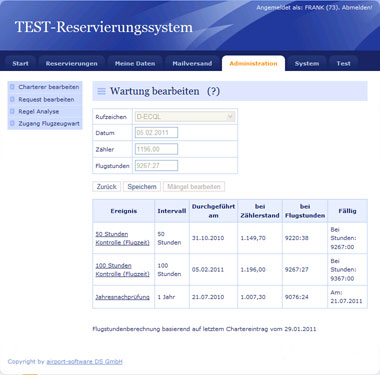The image size is (380, 375).
Task: Open the Rufzeichen dropdown D-ECQL
Action: [185, 117]
